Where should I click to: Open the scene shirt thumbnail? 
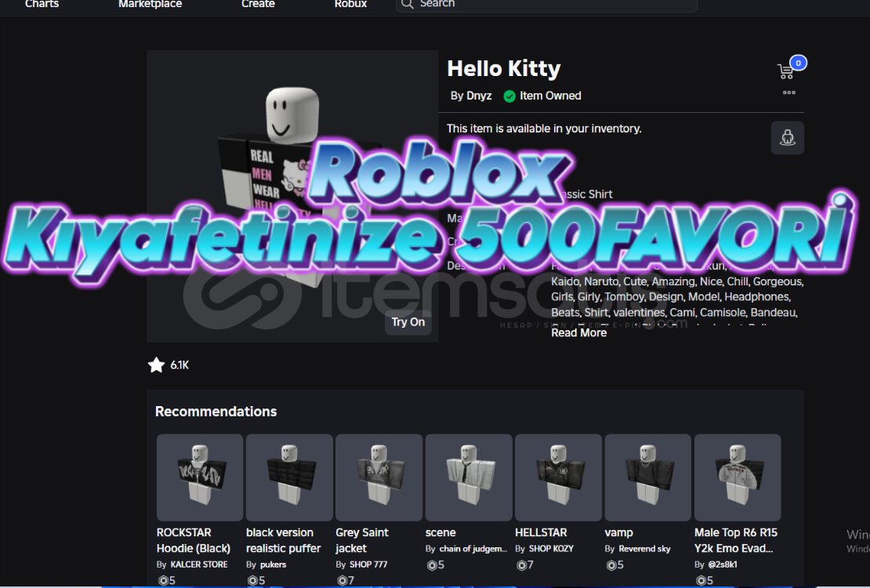click(x=469, y=477)
